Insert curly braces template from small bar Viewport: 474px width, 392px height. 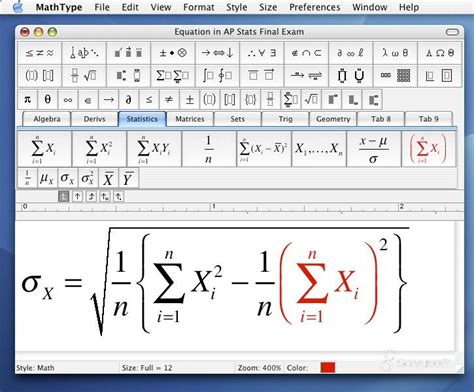point(250,99)
